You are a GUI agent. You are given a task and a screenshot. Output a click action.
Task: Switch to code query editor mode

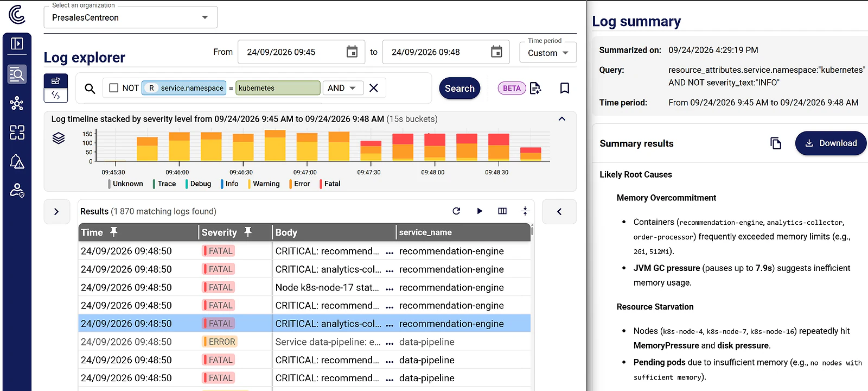(56, 95)
